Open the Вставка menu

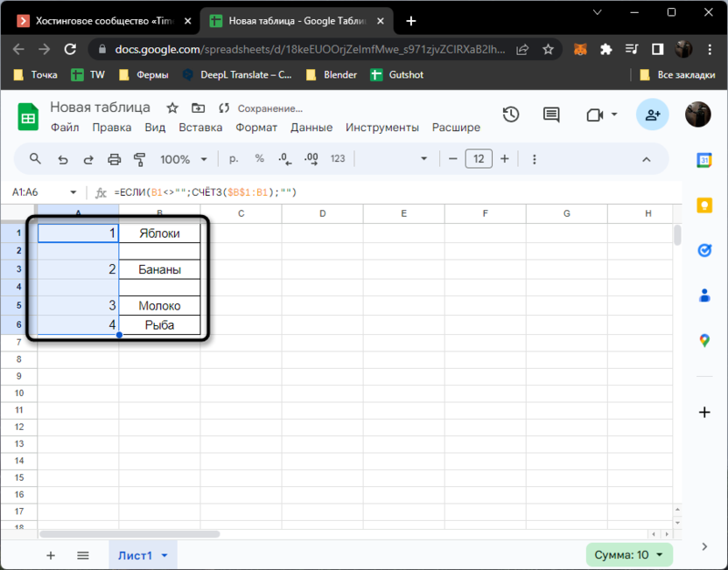point(200,128)
